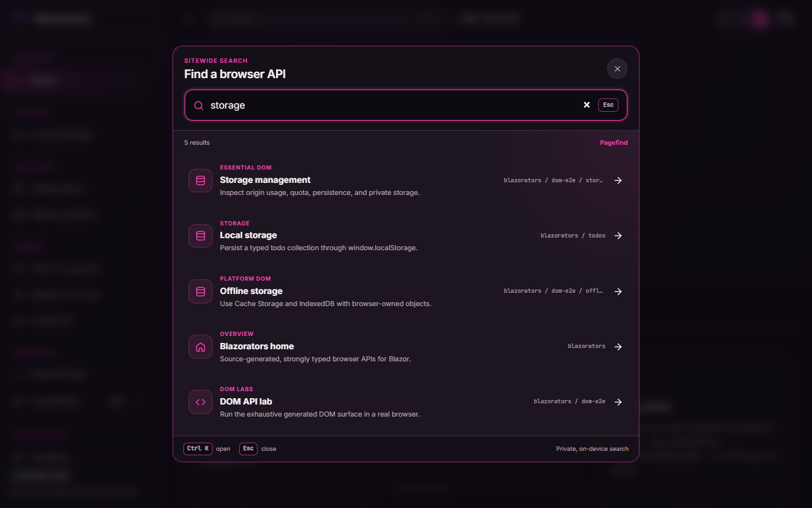Click the code brackets icon beside DOM API lab
The width and height of the screenshot is (812, 508).
coord(200,402)
